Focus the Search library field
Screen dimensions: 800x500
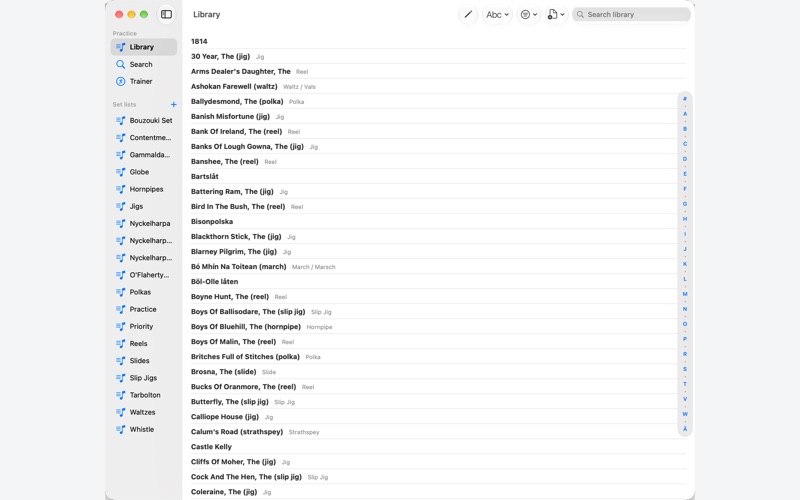coord(631,14)
